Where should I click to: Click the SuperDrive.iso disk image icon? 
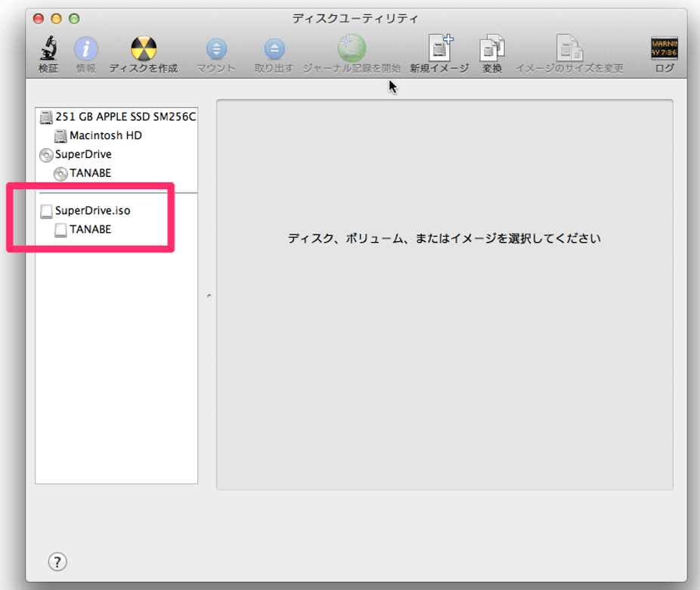[46, 211]
